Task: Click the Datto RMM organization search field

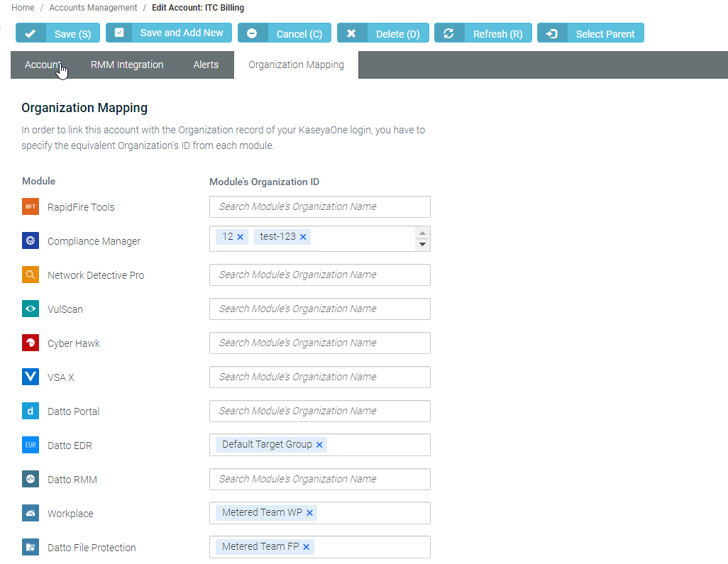Action: pyautogui.click(x=319, y=479)
